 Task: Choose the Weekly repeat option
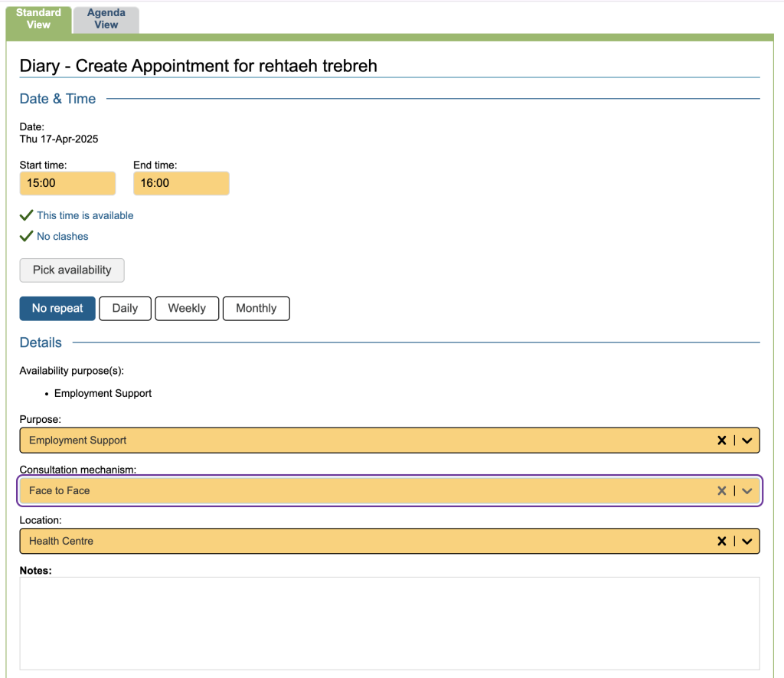coord(187,309)
